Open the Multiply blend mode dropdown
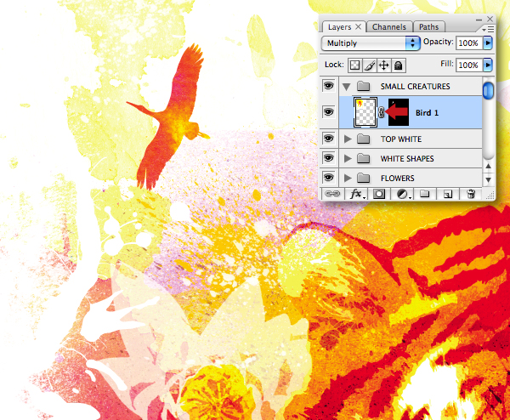 click(x=371, y=43)
